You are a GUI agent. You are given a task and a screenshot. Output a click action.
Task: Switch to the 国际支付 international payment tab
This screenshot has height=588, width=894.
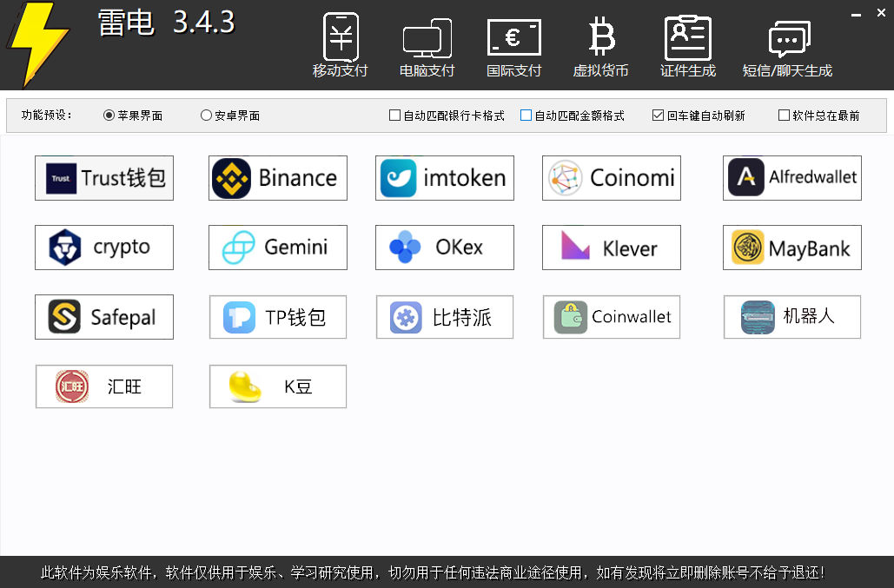(513, 47)
